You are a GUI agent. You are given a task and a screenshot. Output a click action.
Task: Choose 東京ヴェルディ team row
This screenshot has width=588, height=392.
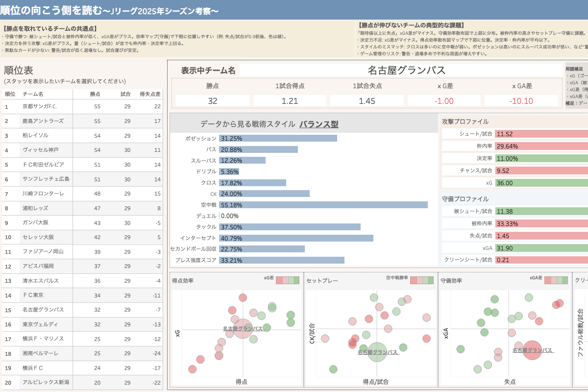pyautogui.click(x=82, y=324)
